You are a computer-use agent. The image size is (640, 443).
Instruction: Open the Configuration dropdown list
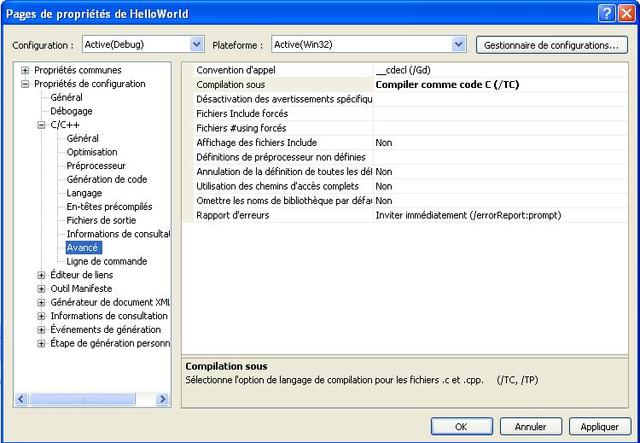coord(197,44)
